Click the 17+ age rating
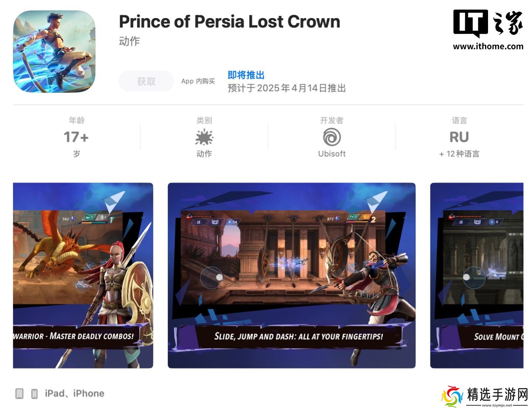The height and width of the screenshot is (410, 532). (76, 137)
